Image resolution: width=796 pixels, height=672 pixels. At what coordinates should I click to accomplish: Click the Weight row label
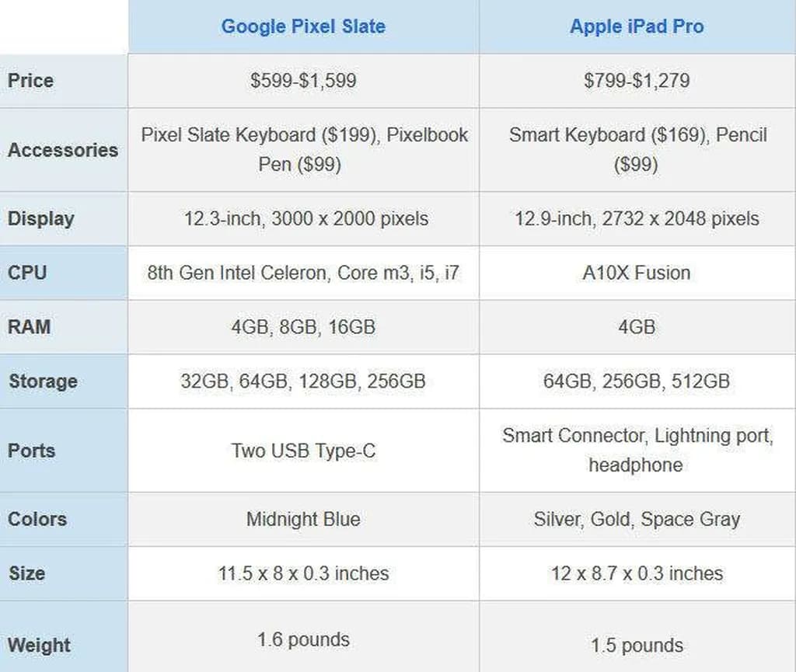[39, 645]
